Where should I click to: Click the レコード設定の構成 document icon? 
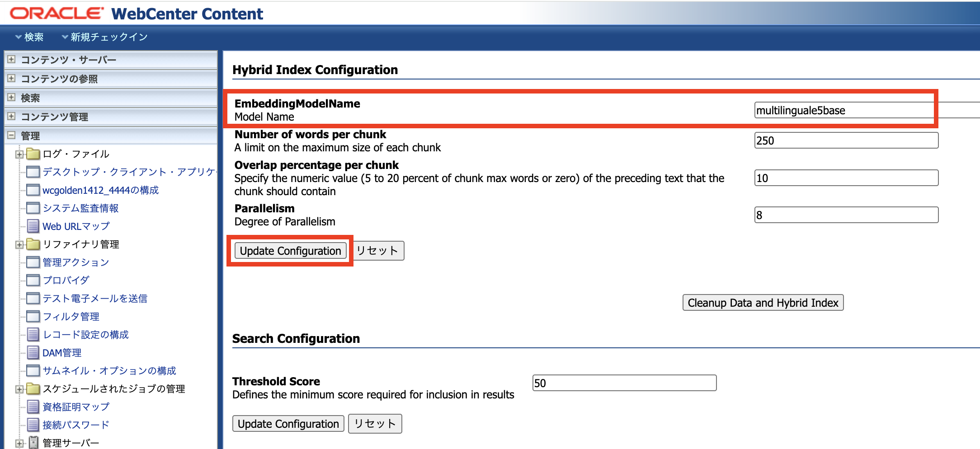(x=33, y=335)
